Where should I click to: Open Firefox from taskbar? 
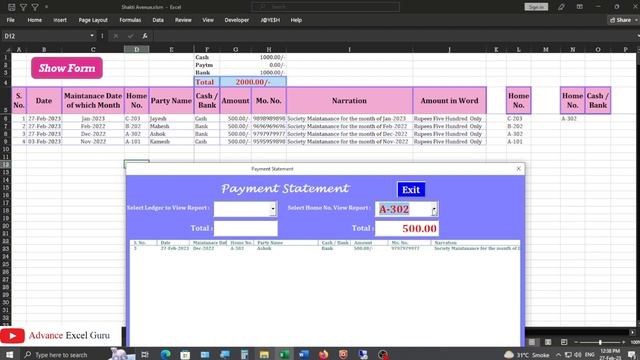(x=323, y=355)
